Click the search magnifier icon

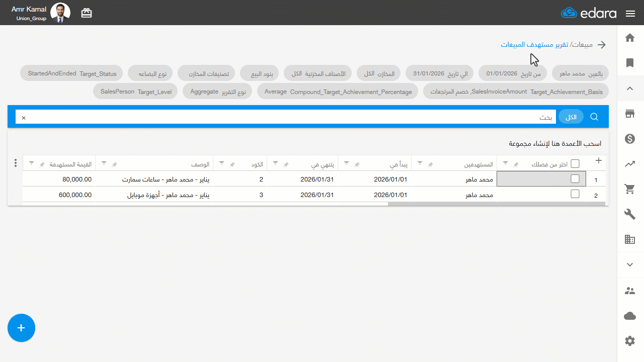point(594,117)
